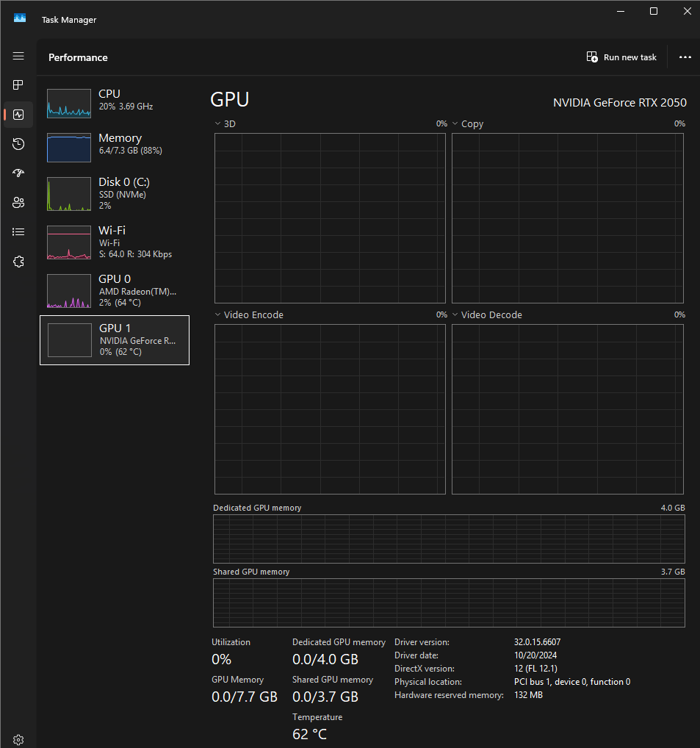Open the Details page list icon
This screenshot has width=700, height=748.
point(18,232)
